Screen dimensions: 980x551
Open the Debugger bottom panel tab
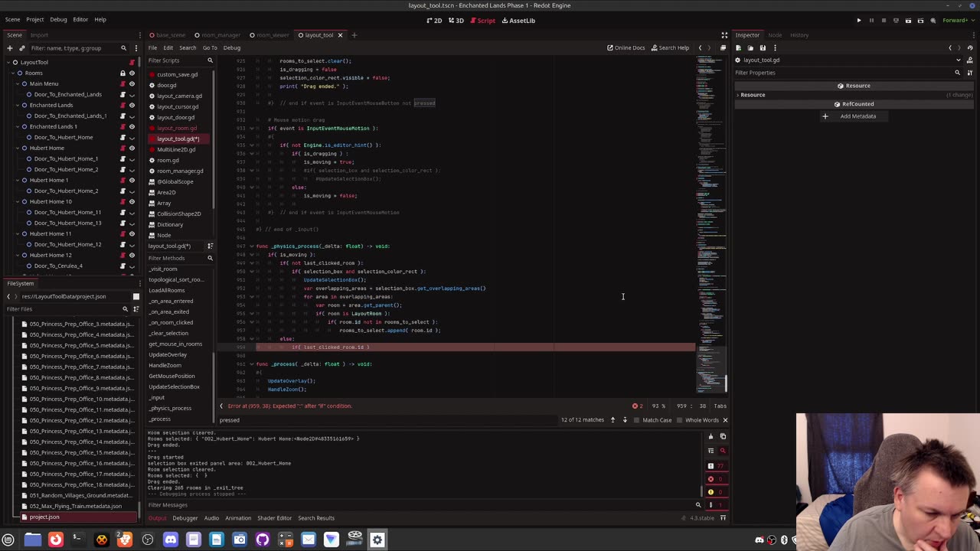(x=185, y=518)
